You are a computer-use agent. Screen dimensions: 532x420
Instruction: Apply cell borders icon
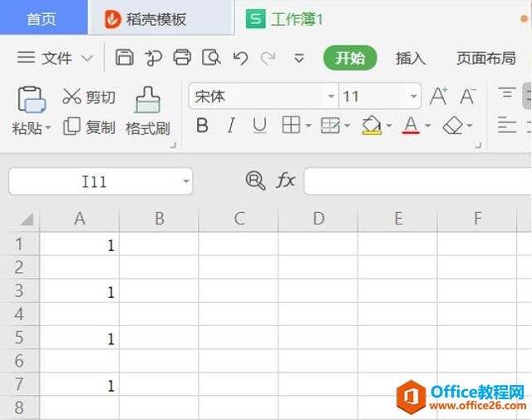[291, 125]
